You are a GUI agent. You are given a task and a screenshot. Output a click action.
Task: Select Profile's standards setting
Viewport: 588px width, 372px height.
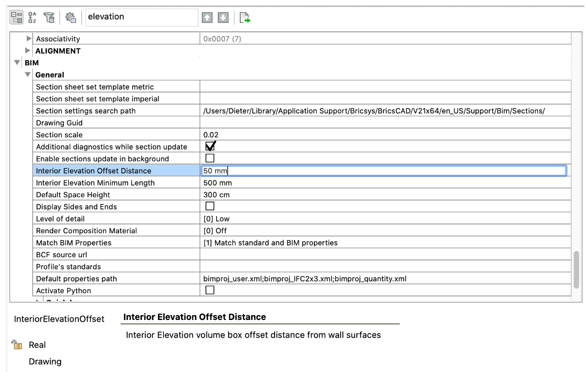click(68, 267)
